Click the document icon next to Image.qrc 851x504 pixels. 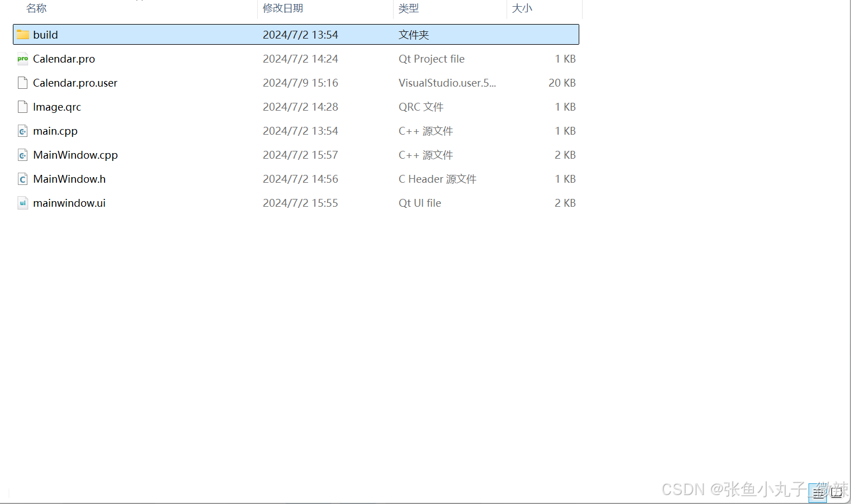[22, 107]
